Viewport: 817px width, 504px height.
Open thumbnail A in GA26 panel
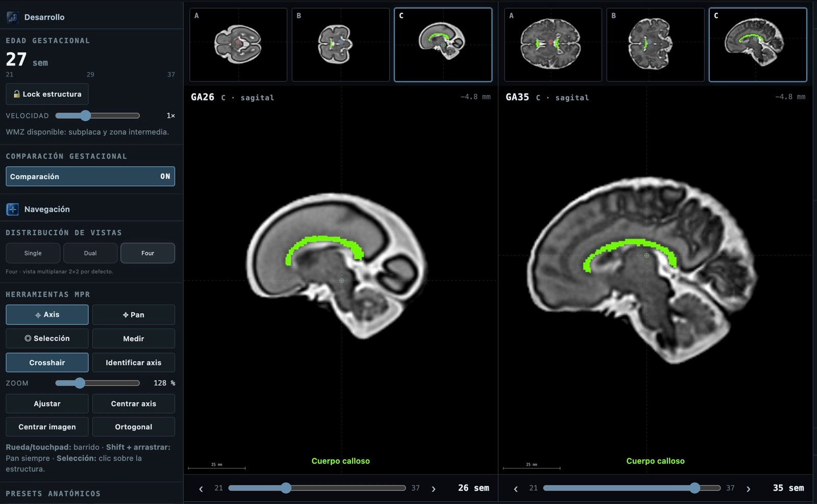[x=238, y=45]
